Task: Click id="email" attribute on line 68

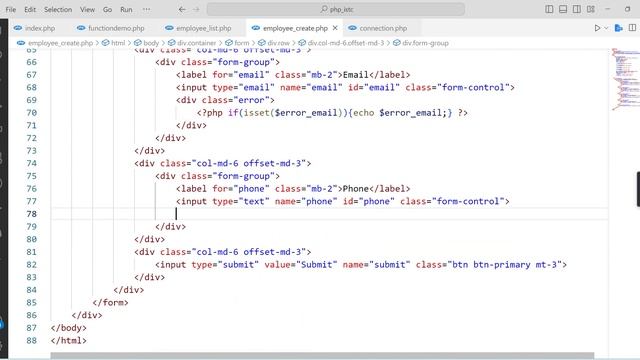Action: coord(373,87)
